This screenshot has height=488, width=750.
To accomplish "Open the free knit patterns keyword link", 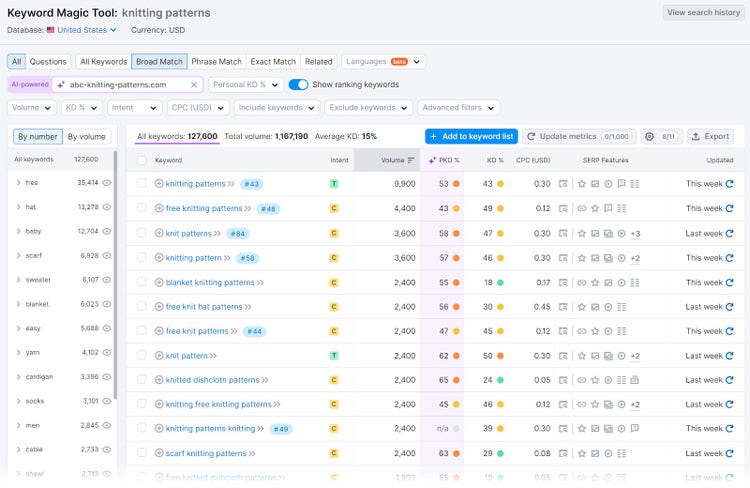I will [x=197, y=331].
